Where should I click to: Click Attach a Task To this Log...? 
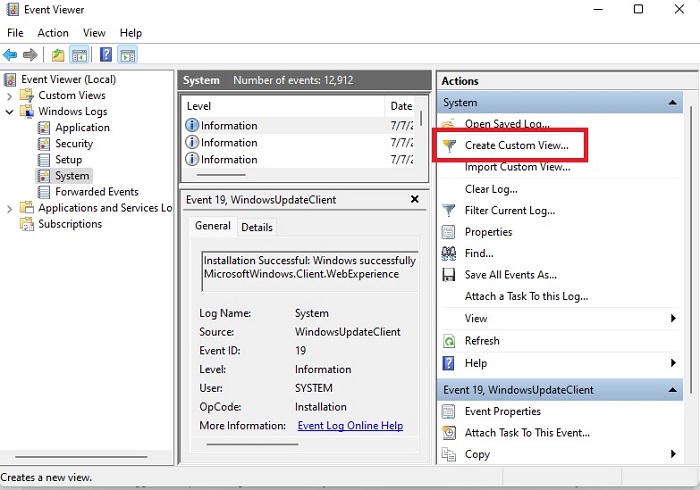coord(526,296)
